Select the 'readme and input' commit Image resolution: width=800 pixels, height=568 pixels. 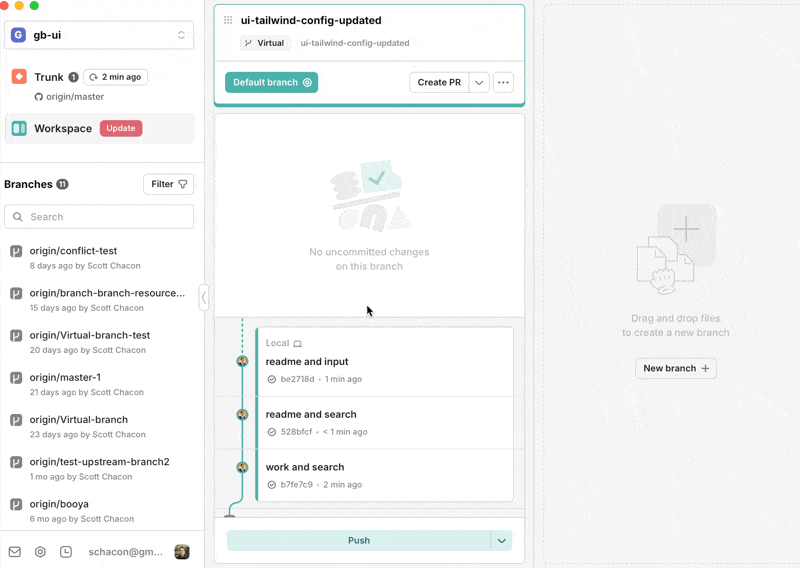click(307, 362)
